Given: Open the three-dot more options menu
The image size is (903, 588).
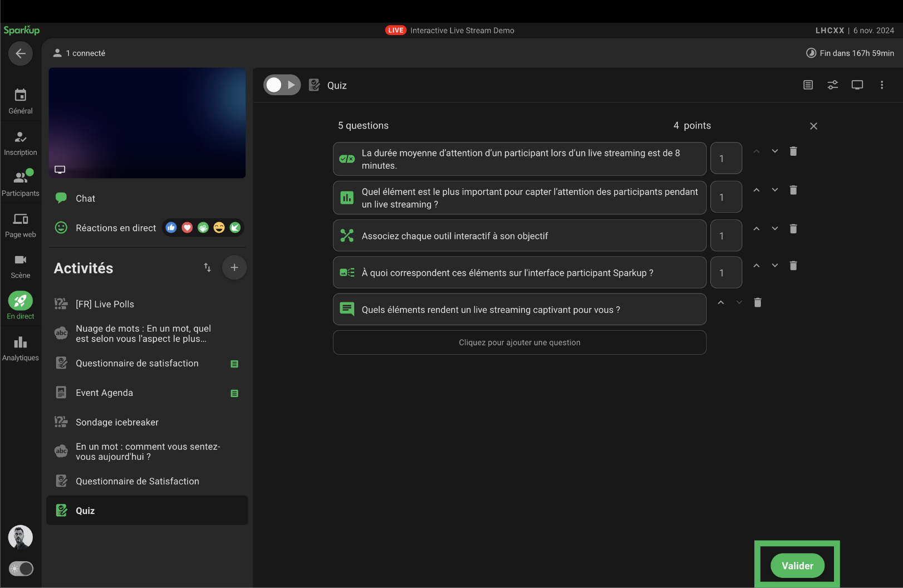Looking at the screenshot, I should coord(881,85).
